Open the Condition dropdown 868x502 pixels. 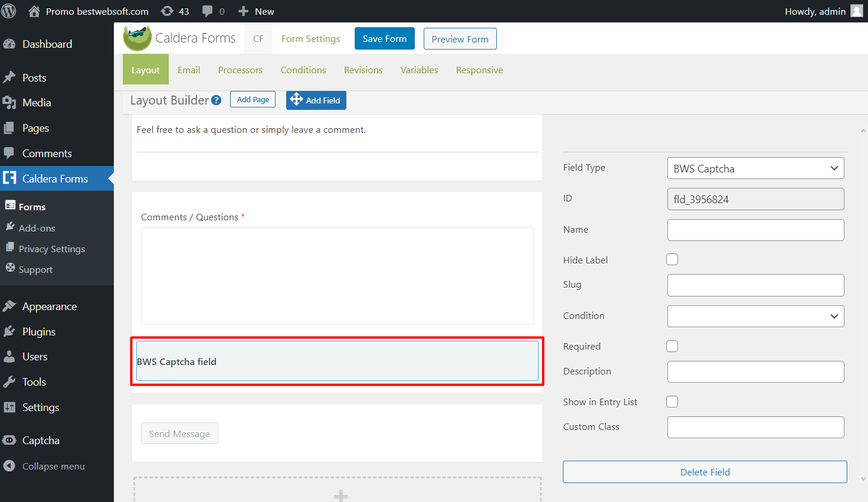[755, 316]
